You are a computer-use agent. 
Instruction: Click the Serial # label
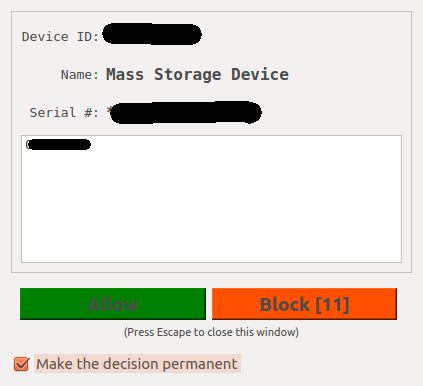click(64, 112)
